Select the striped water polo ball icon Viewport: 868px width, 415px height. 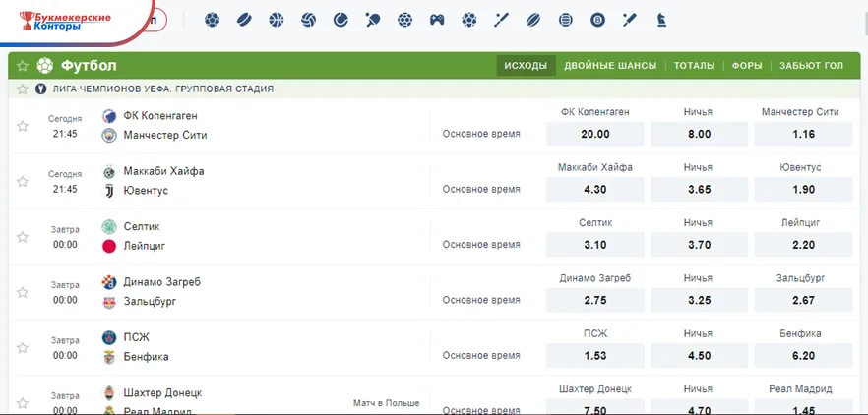pos(565,20)
